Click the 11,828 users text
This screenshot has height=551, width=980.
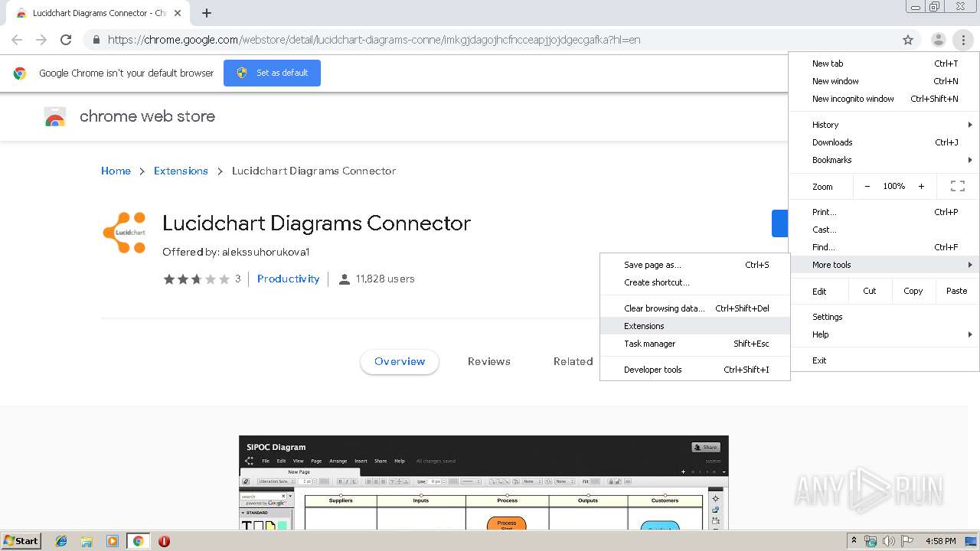(x=385, y=279)
